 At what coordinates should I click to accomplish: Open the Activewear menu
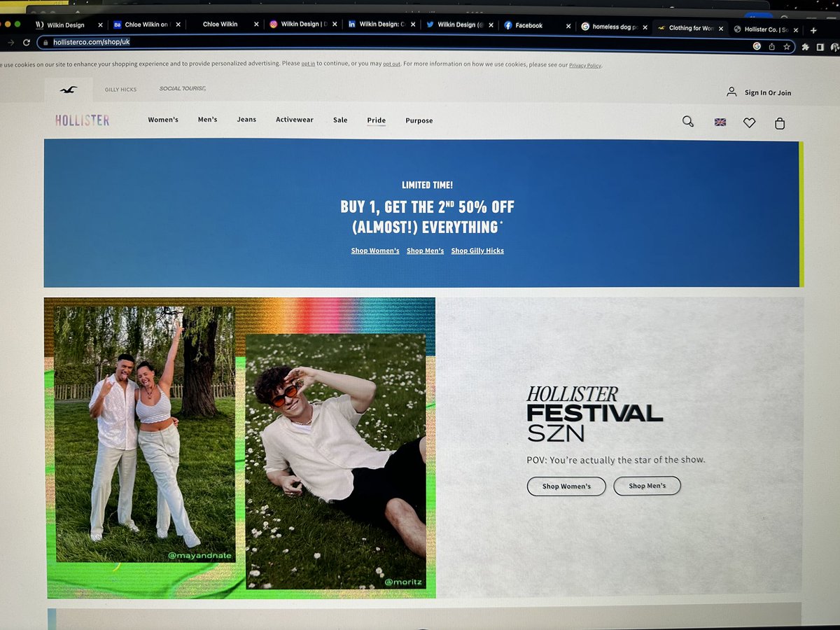295,120
